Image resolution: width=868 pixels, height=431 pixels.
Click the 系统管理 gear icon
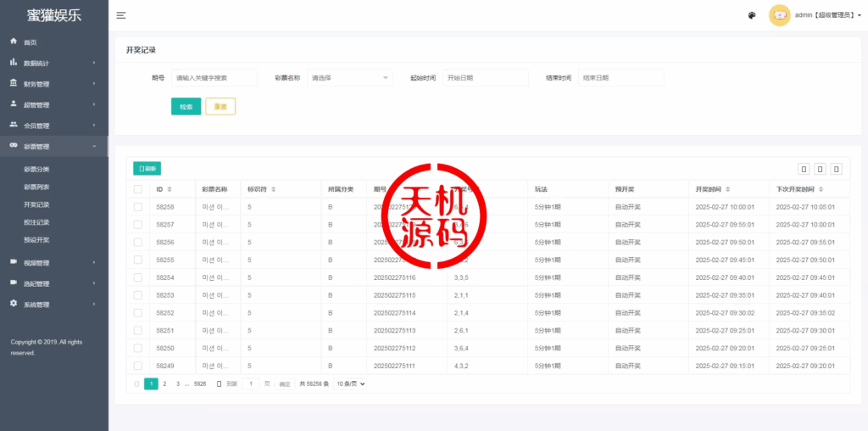point(14,304)
